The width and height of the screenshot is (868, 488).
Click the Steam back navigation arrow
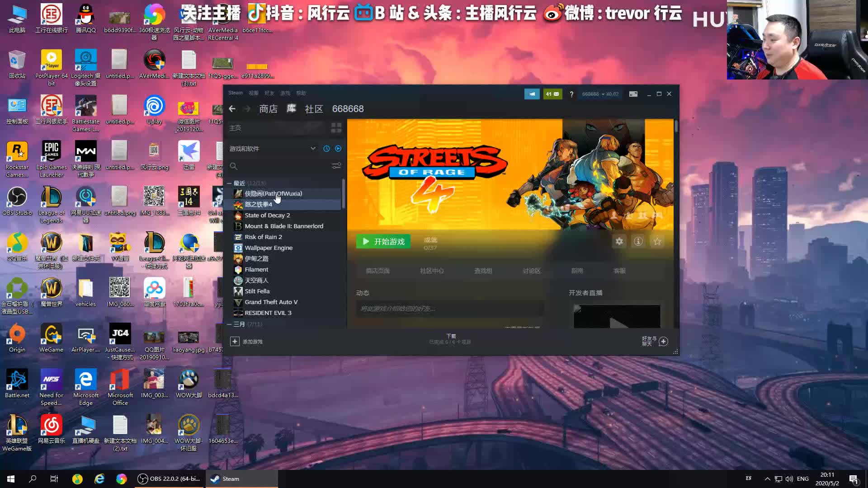click(232, 108)
